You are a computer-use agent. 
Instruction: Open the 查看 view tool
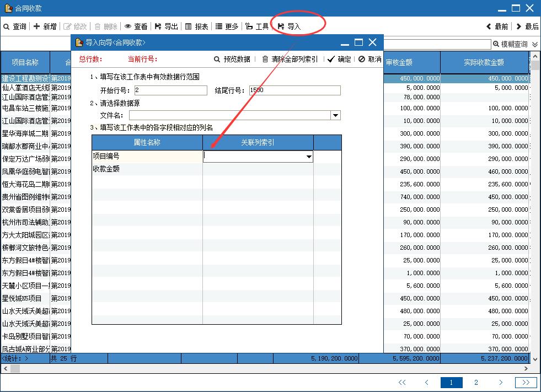[136, 26]
